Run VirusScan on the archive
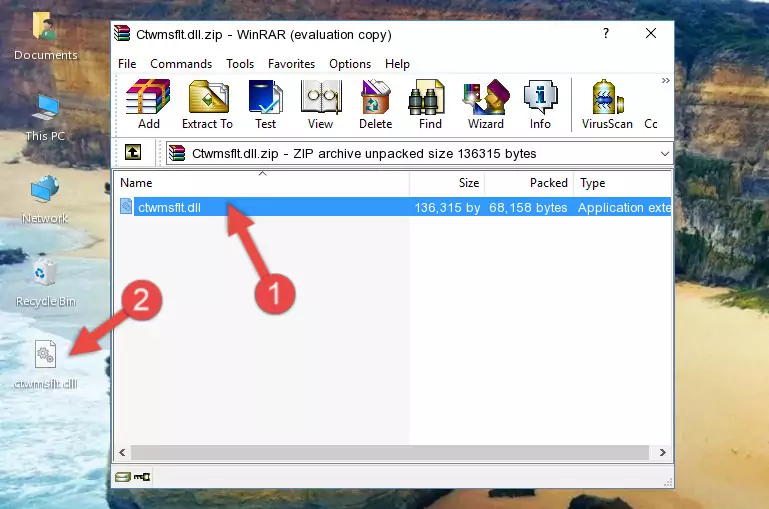Screen dimensions: 769x509 coord(607,104)
